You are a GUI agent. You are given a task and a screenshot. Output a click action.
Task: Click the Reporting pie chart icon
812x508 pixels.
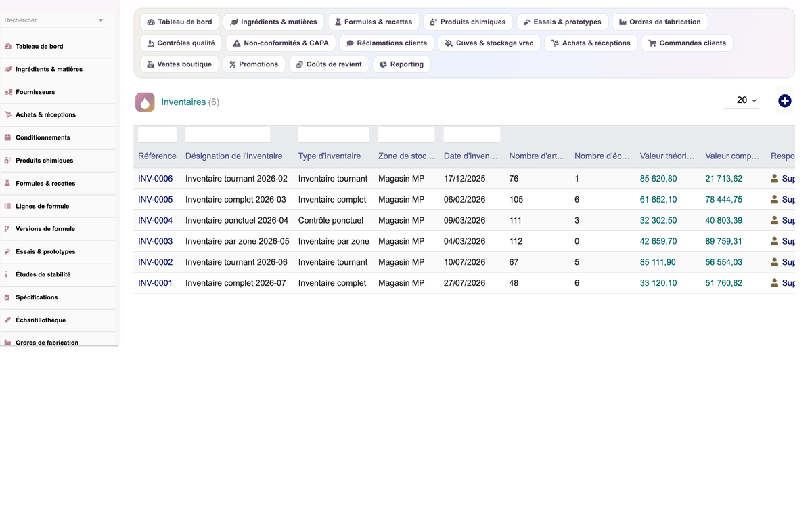pyautogui.click(x=384, y=64)
